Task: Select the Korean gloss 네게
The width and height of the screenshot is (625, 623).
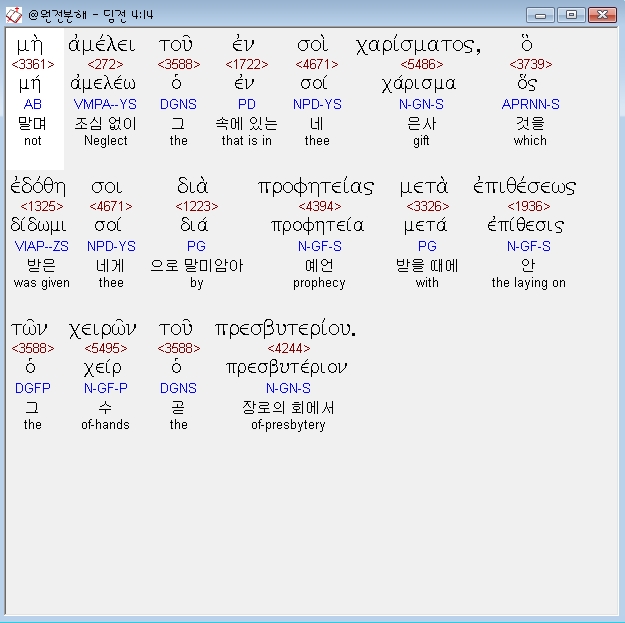Action: click(x=111, y=265)
